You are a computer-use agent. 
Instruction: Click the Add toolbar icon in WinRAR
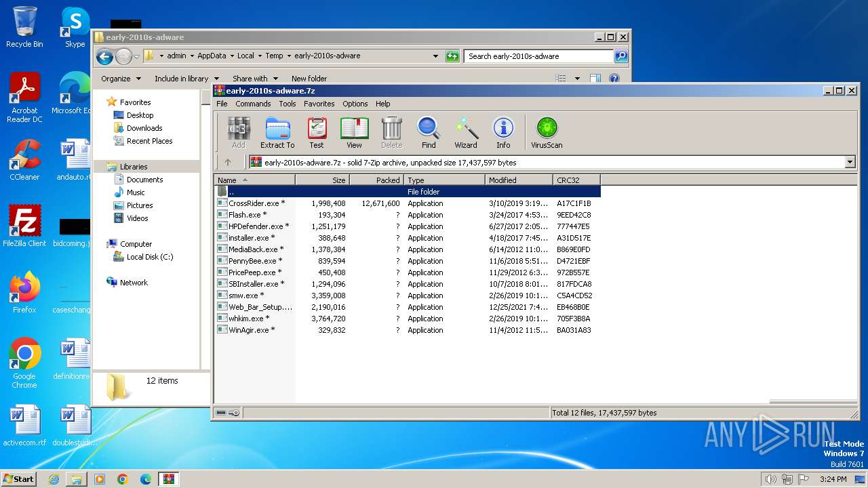238,132
